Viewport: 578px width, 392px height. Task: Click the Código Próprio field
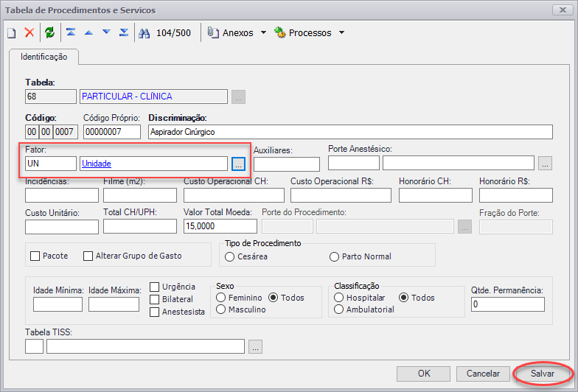click(112, 132)
